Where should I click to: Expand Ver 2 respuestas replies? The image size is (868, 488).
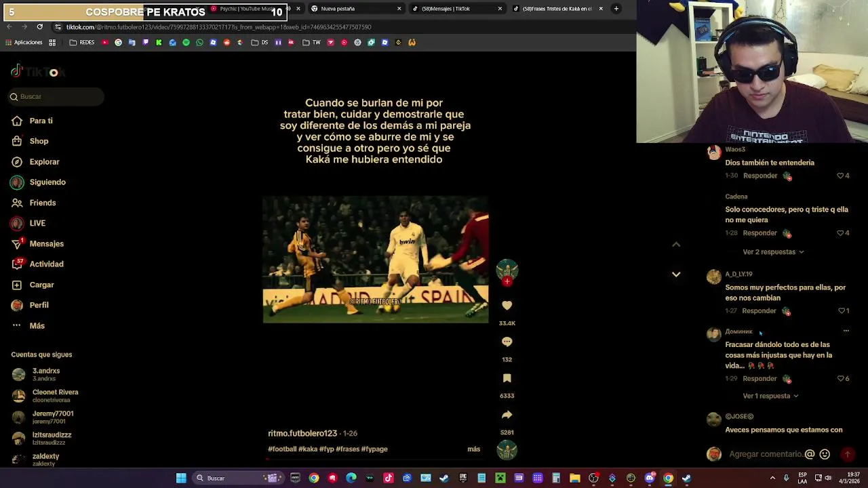click(773, 252)
